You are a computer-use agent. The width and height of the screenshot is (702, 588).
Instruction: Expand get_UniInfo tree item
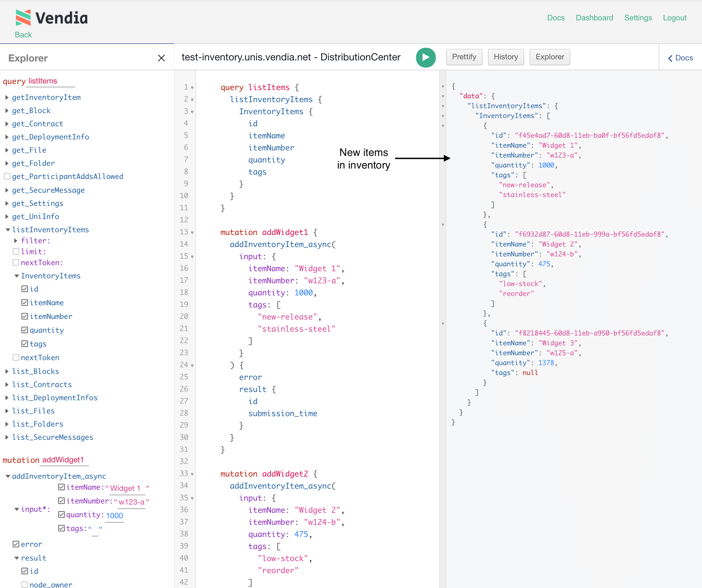pyautogui.click(x=7, y=216)
